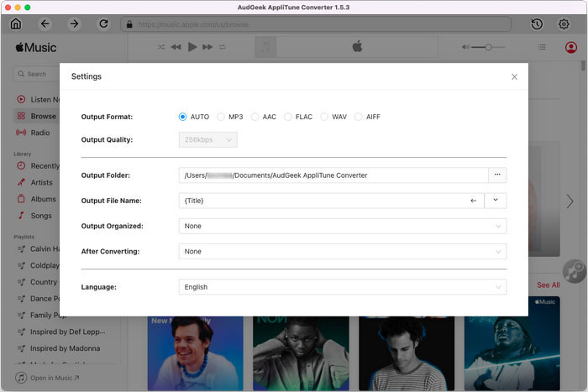The height and width of the screenshot is (392, 588).
Task: Open the Dance Pop playlist
Action: pos(37,299)
